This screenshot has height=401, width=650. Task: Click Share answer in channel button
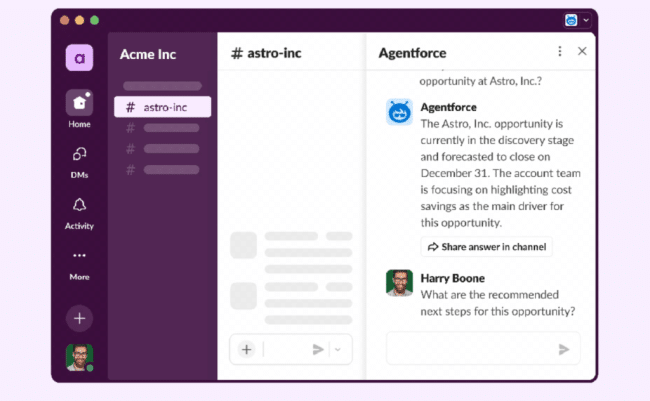pyautogui.click(x=487, y=247)
